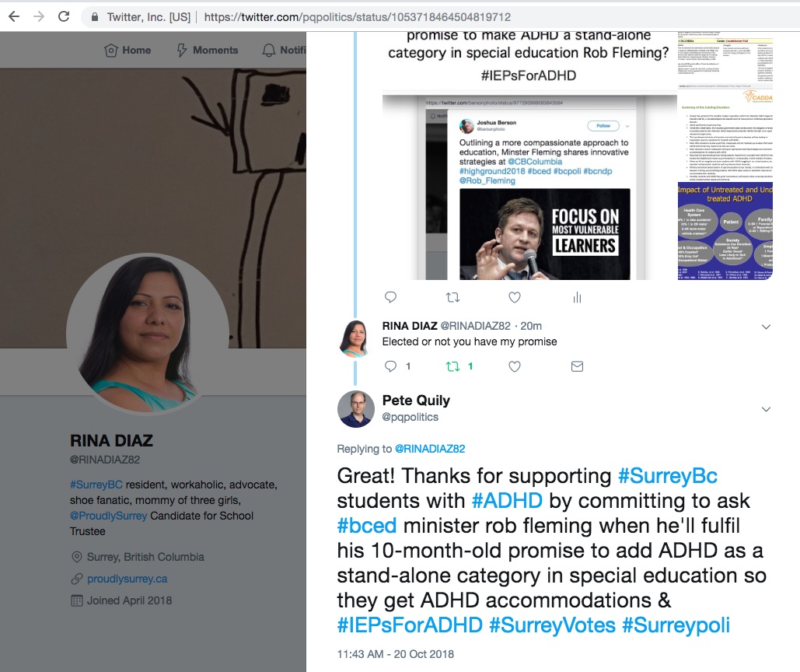Like the ADHD promise tweet
The width and height of the screenshot is (800, 672).
click(x=515, y=297)
